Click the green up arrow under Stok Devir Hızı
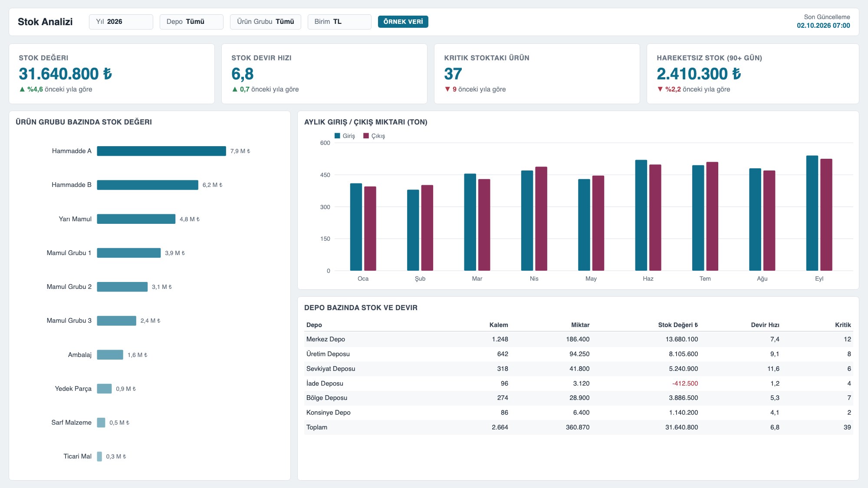 click(235, 89)
